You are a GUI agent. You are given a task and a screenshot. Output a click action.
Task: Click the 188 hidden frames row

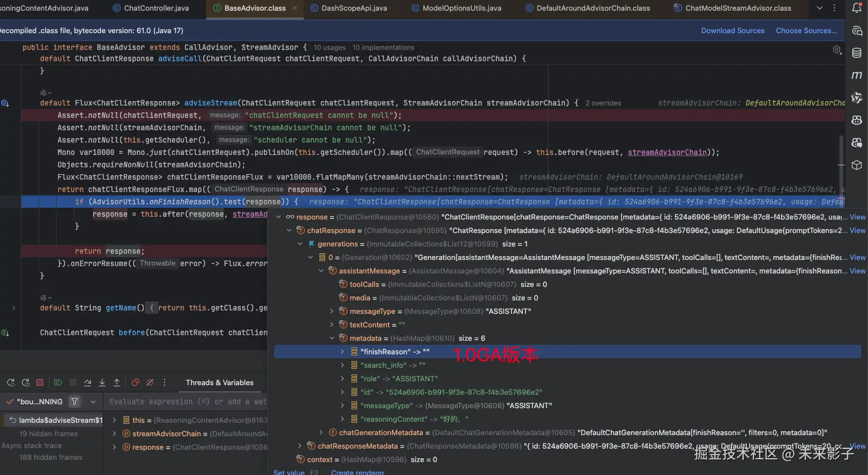[51, 458]
